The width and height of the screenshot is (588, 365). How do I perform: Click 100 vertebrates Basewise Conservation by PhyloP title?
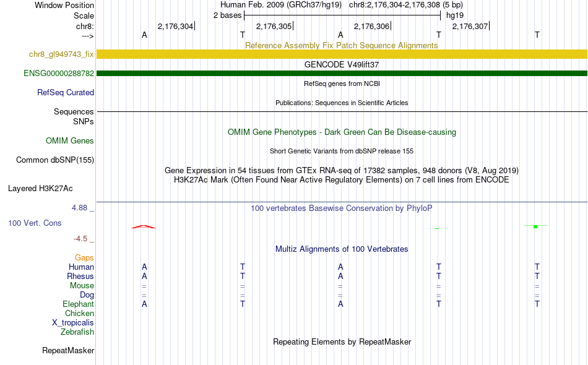tap(342, 208)
